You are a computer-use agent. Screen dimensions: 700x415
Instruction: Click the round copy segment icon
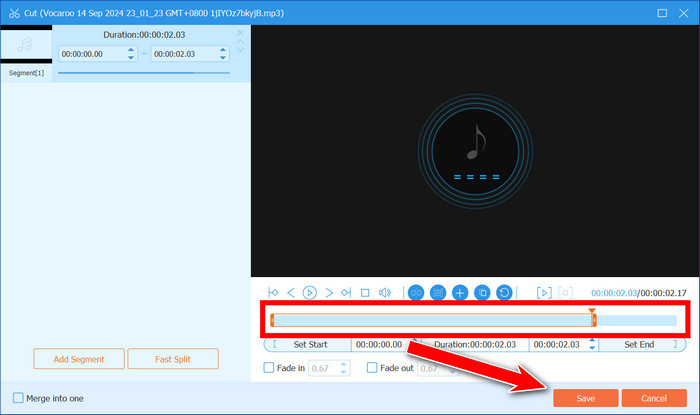[482, 293]
